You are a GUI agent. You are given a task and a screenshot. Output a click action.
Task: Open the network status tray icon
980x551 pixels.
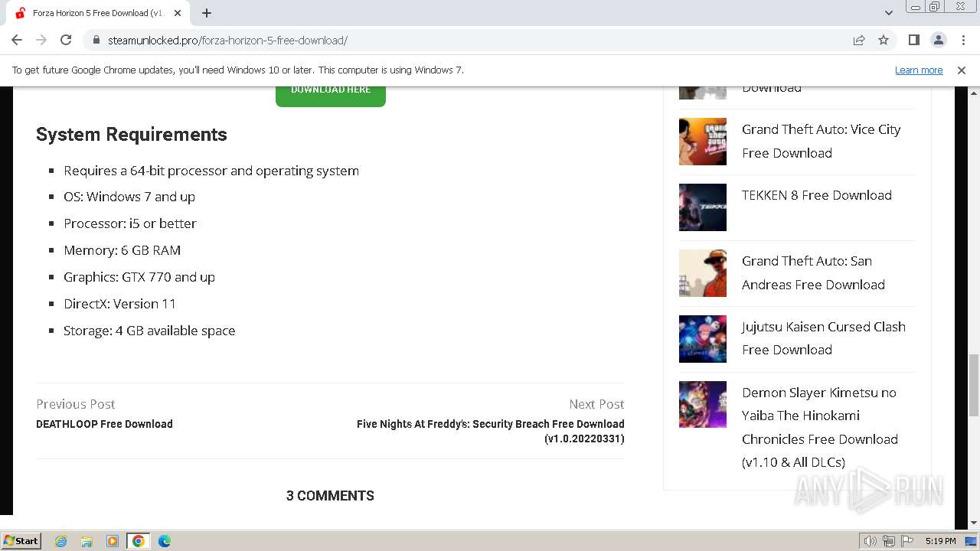pyautogui.click(x=889, y=541)
